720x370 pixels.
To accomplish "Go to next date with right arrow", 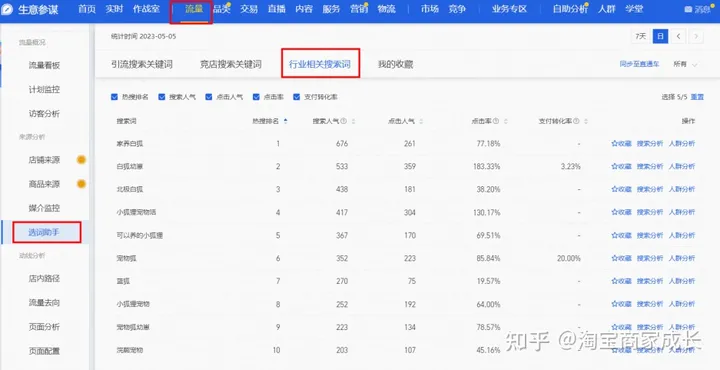I will coord(696,36).
